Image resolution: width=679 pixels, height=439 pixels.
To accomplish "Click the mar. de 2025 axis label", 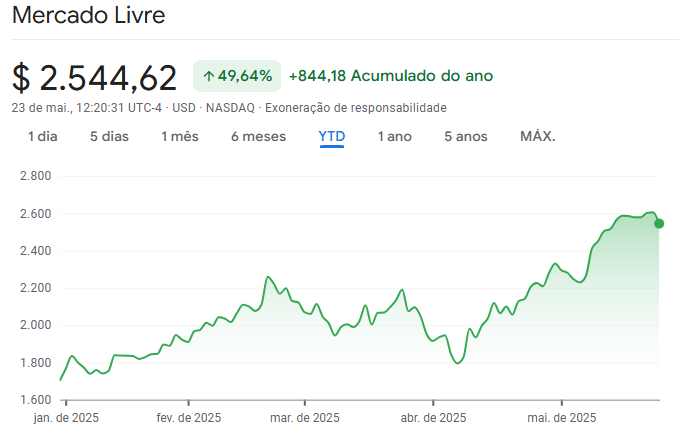I will (304, 418).
